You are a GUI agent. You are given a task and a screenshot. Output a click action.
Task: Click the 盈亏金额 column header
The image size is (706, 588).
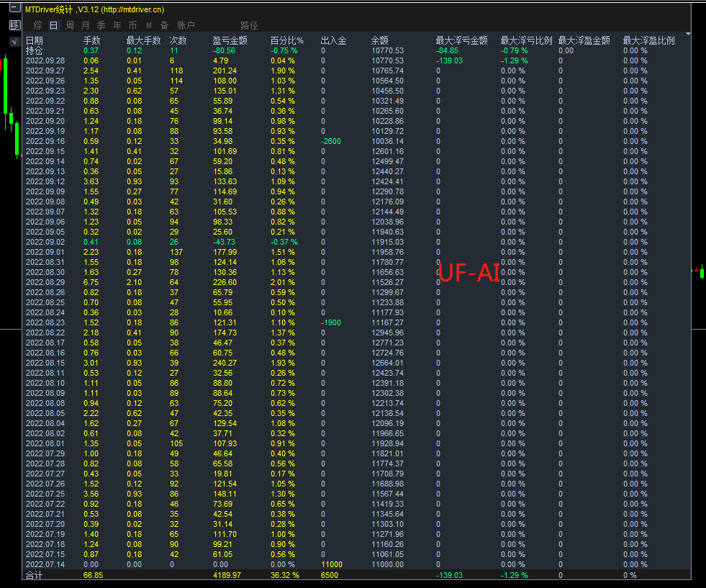[x=230, y=40]
